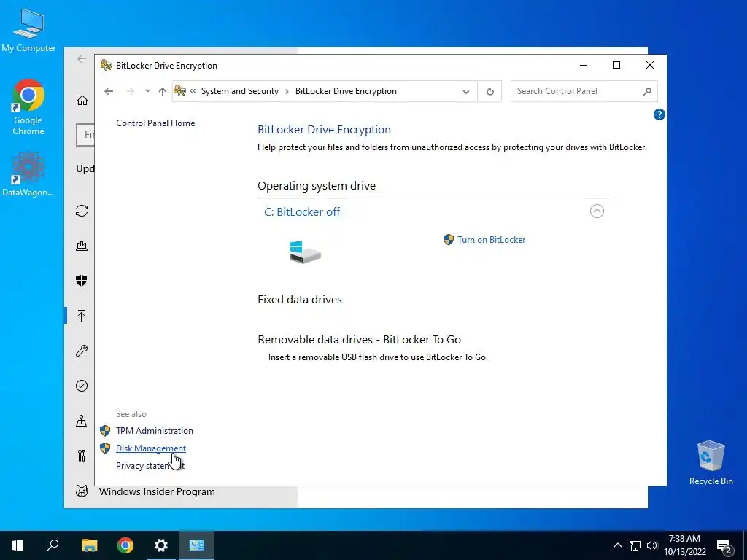Click the search magnifier in Control Panel
This screenshot has height=560, width=747.
(x=647, y=91)
